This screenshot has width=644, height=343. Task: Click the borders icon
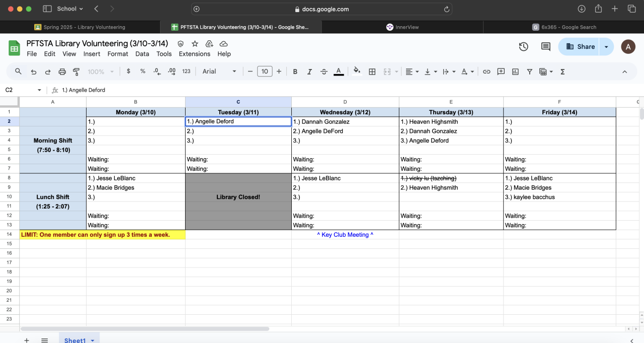[372, 72]
